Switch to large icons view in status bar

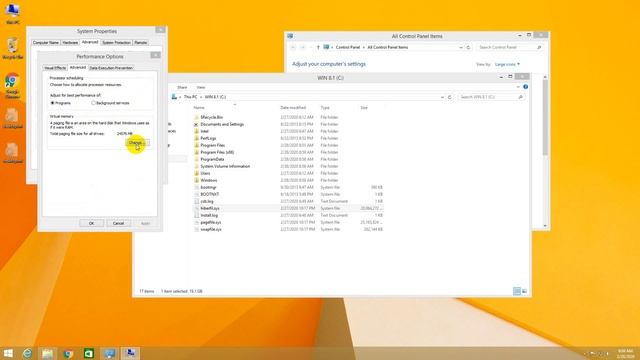tap(524, 291)
